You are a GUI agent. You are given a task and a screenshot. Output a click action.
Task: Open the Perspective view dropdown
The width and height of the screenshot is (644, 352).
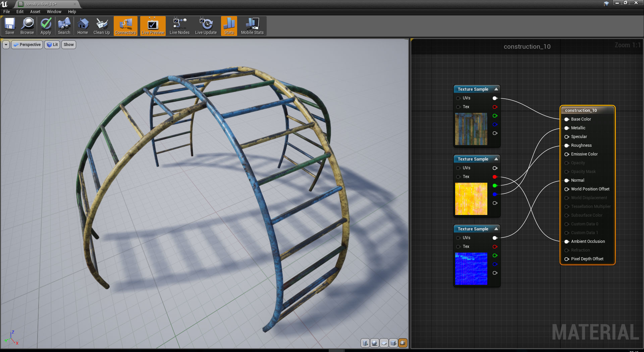coord(27,45)
